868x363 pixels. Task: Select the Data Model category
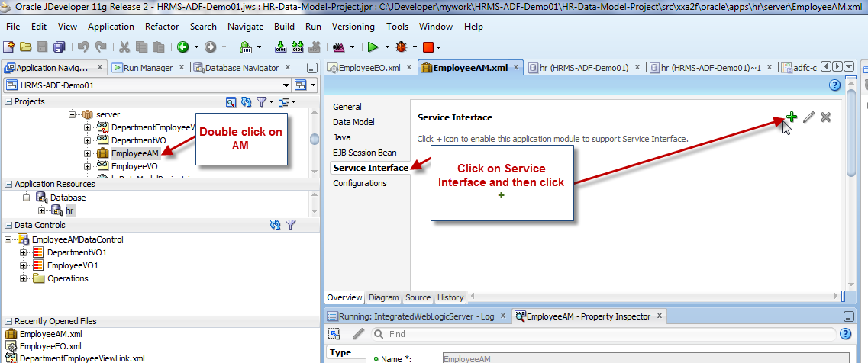click(353, 122)
